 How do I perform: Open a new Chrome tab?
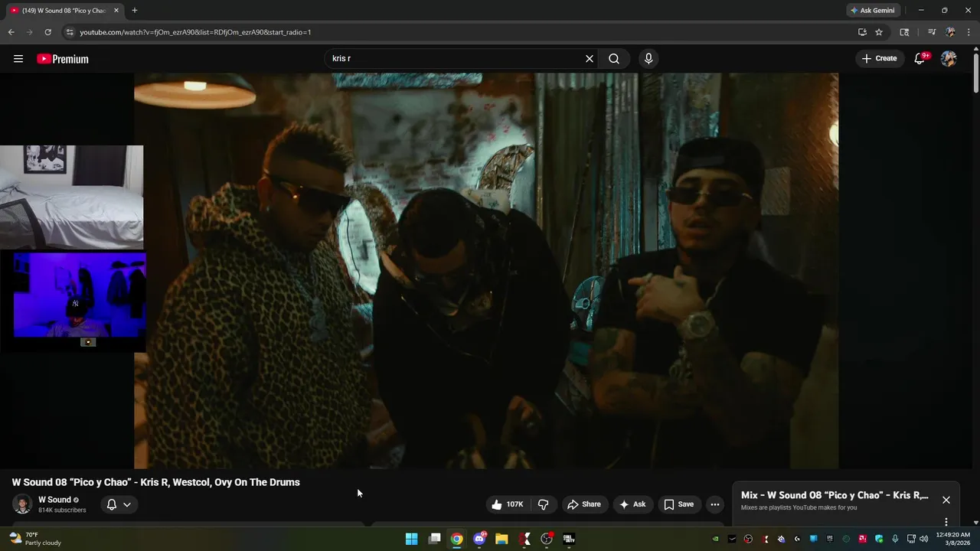pos(135,11)
